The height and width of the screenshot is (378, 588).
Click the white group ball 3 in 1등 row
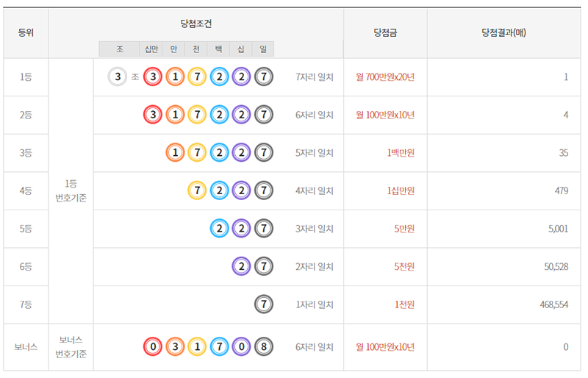(x=118, y=77)
